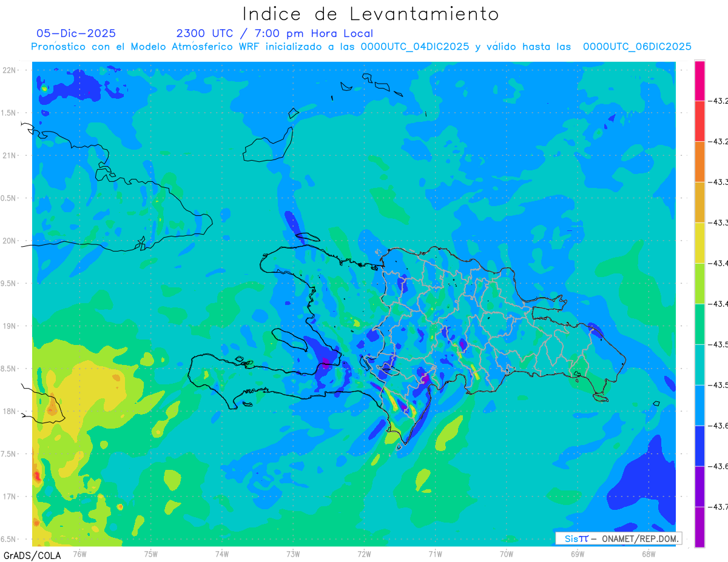The height and width of the screenshot is (562, 728).
Task: Select the date text '05-Dic-2025'
Action: 76,33
